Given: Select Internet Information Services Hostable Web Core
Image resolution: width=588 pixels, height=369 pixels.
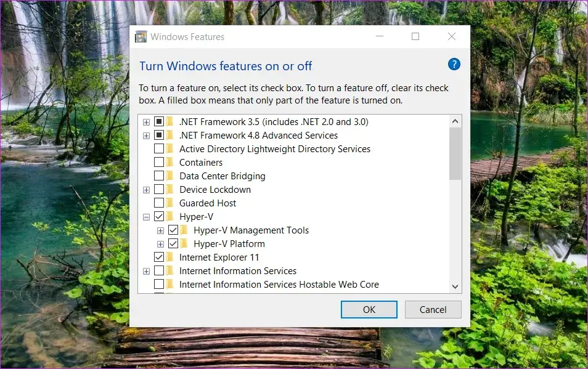Looking at the screenshot, I should click(x=279, y=285).
